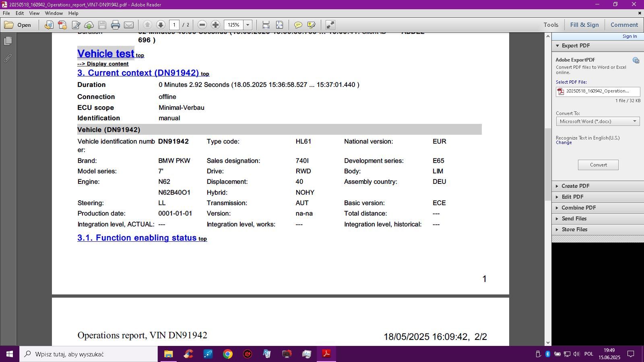Image resolution: width=644 pixels, height=362 pixels.
Task: Open Google Chrome from taskbar
Action: (x=228, y=354)
